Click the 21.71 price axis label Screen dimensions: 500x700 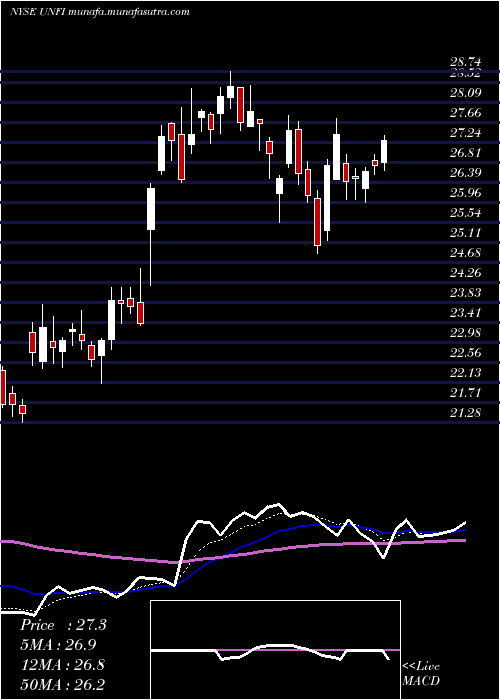coord(465,393)
